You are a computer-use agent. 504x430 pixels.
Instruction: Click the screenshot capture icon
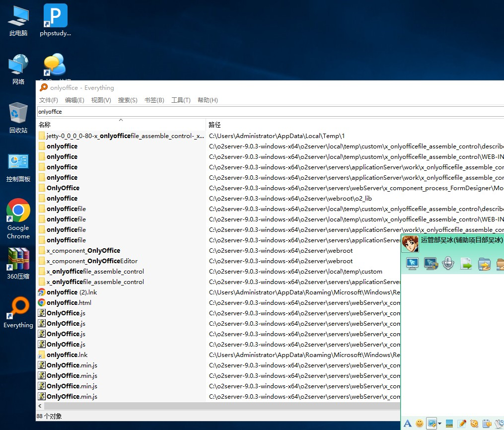(431, 424)
